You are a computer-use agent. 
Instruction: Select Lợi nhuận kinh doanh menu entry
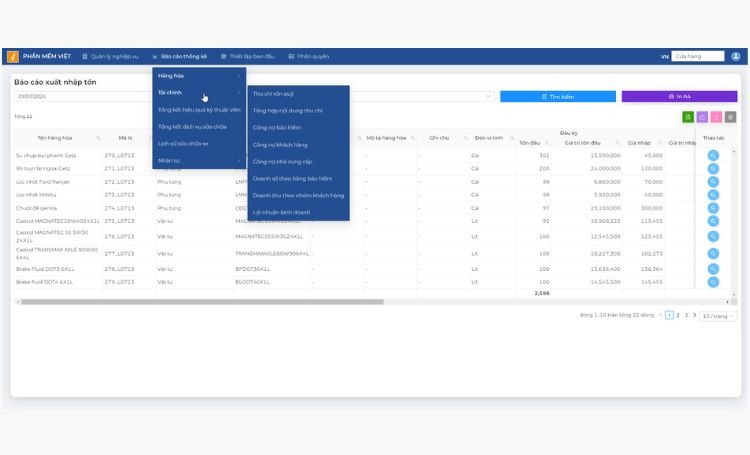click(x=298, y=212)
